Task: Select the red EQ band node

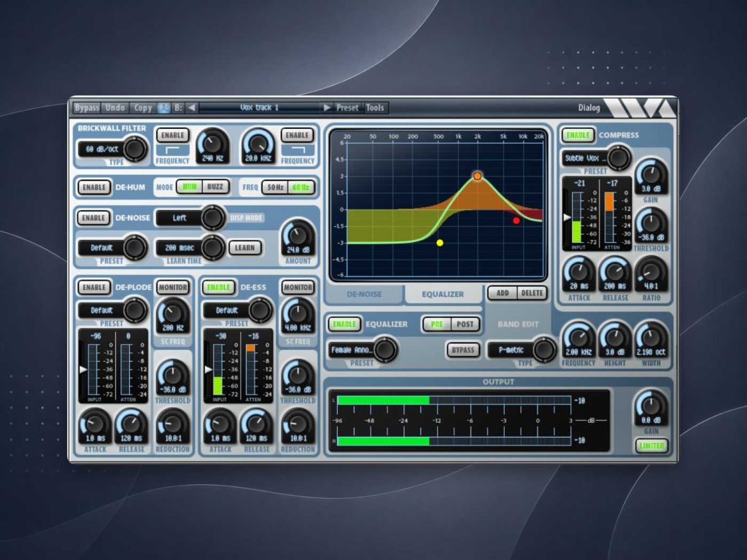Action: [516, 220]
